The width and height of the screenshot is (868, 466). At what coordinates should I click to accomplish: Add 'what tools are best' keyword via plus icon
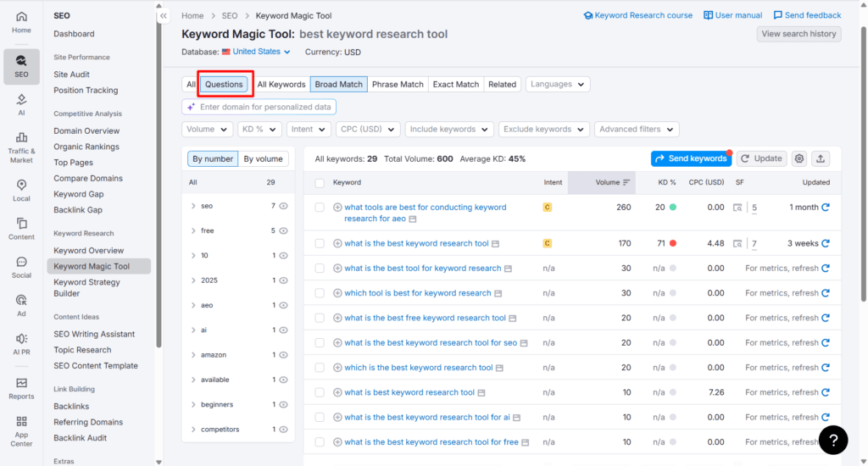[337, 207]
